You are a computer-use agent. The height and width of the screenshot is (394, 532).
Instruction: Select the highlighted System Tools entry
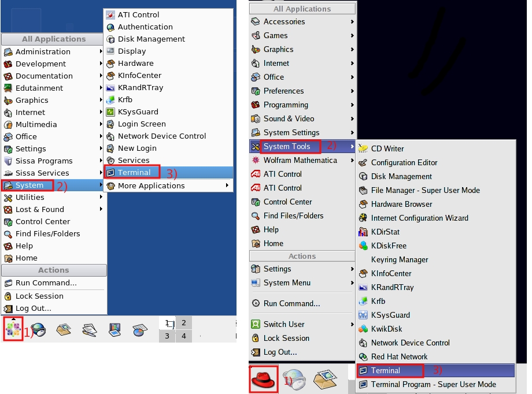[302, 147]
